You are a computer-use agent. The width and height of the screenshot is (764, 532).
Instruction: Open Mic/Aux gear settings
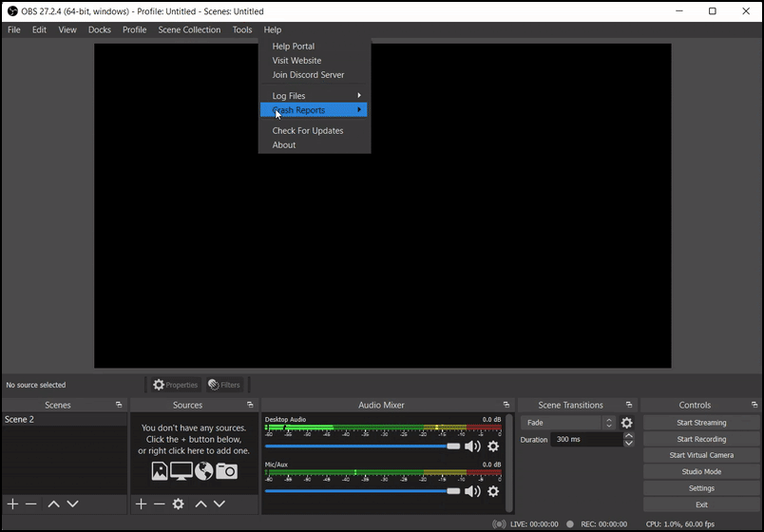coord(493,491)
